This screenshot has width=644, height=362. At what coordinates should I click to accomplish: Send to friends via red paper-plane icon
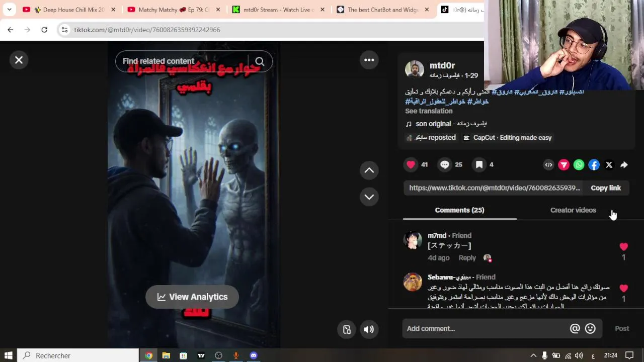(564, 165)
